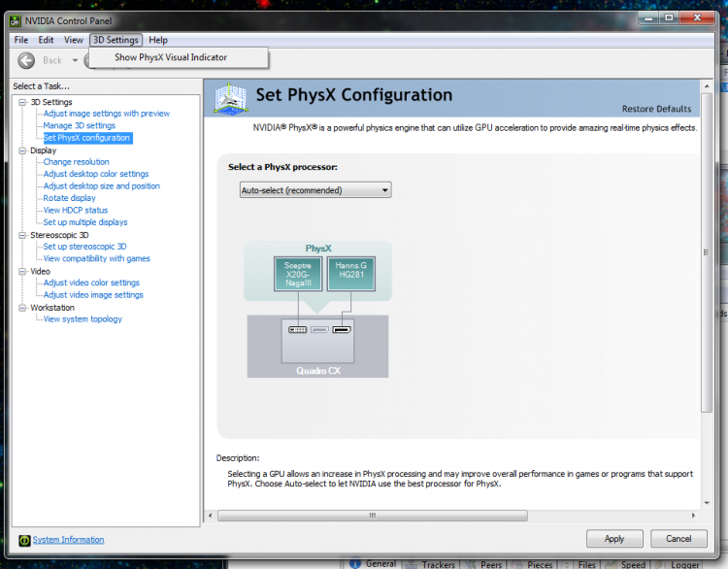
Task: Switch to General tab in background window
Action: 374,564
